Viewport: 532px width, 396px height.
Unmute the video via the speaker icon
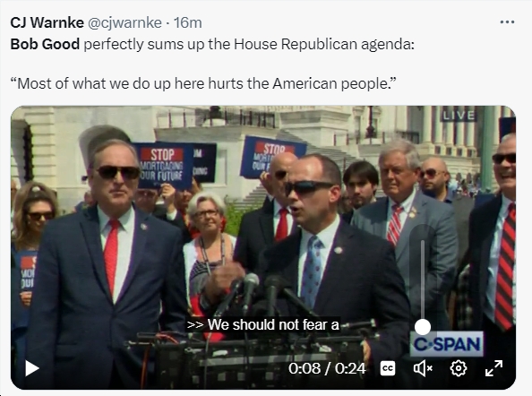click(423, 368)
